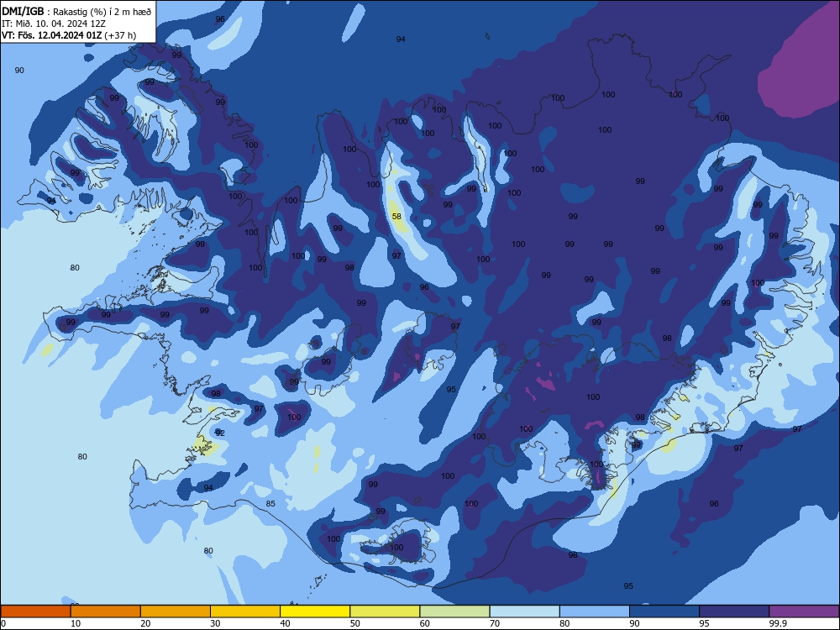Click the dark orange 0–10 legend swatch

35,612
